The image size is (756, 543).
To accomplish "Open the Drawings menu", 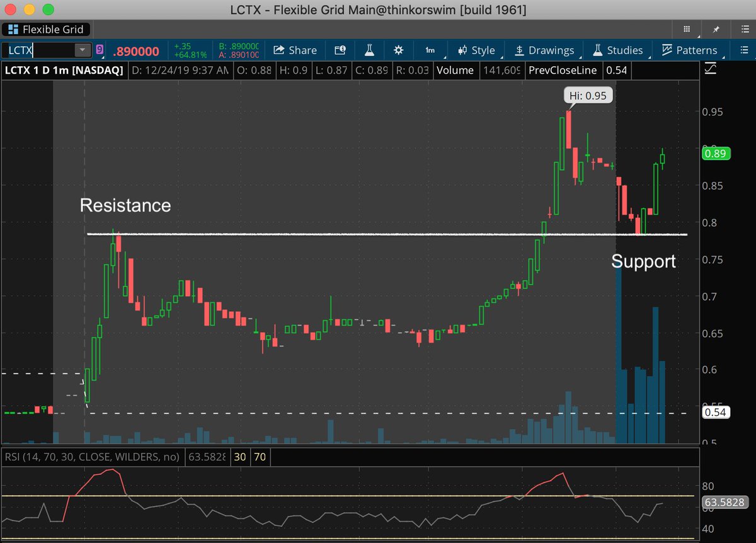I will (544, 50).
